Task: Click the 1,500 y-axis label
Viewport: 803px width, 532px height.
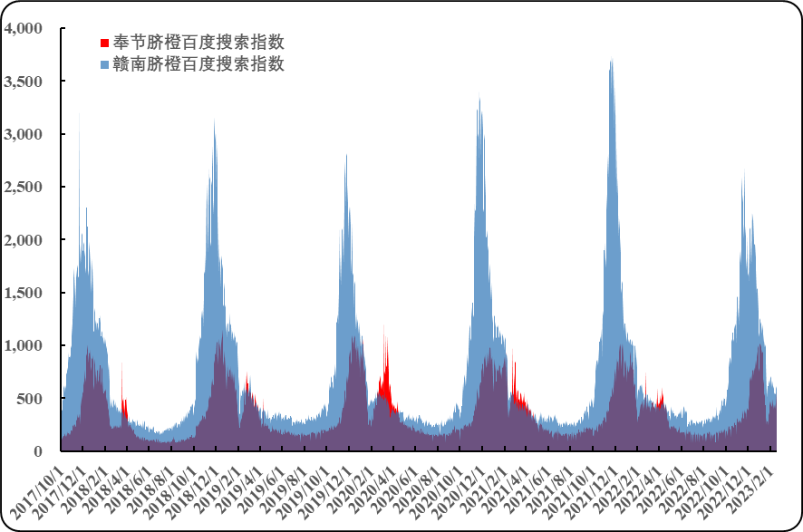Action: (24, 294)
